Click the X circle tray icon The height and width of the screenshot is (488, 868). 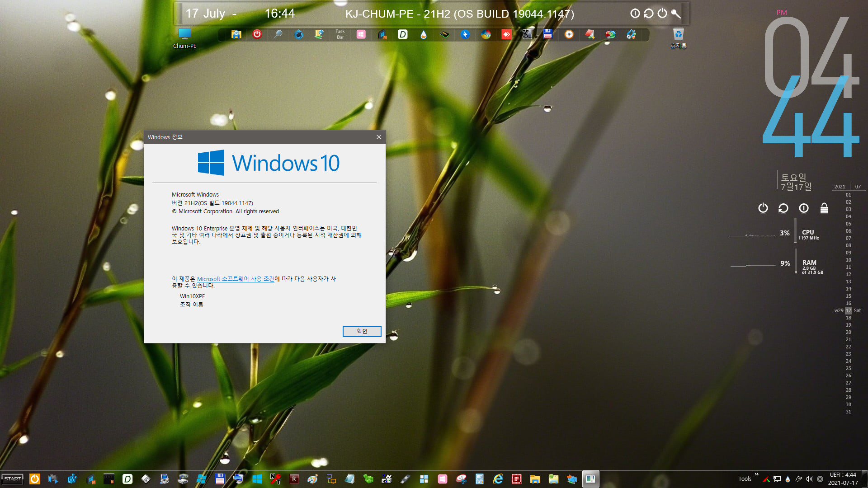[820, 479]
